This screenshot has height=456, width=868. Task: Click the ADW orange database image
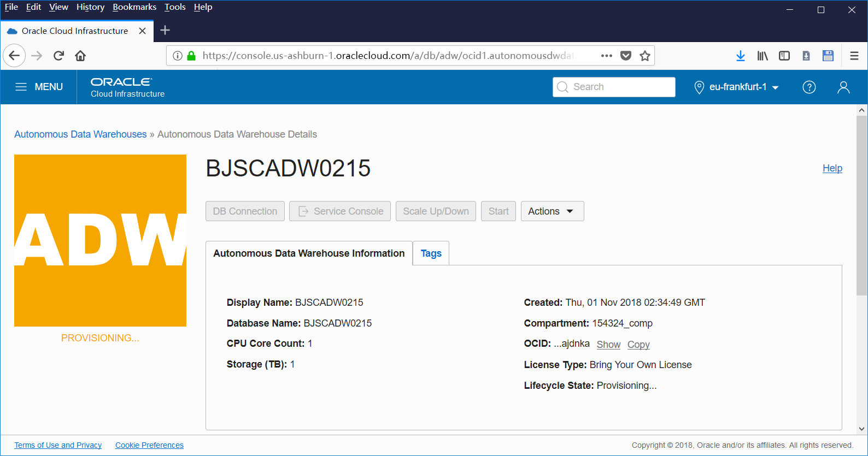tap(100, 240)
